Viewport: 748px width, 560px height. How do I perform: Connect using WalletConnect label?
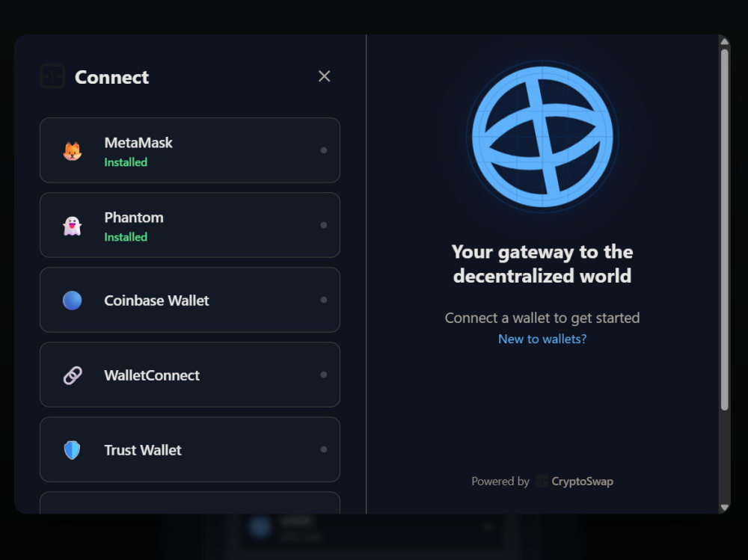152,375
